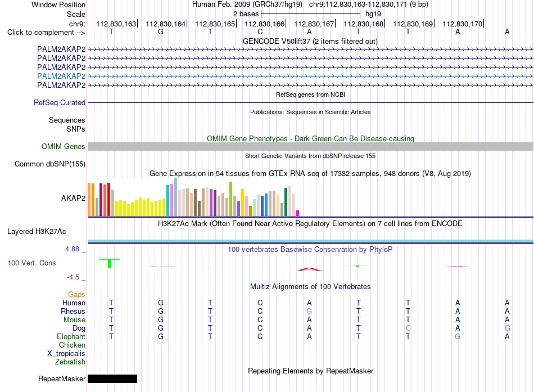Click the black RepeatMasker element block

(112, 379)
